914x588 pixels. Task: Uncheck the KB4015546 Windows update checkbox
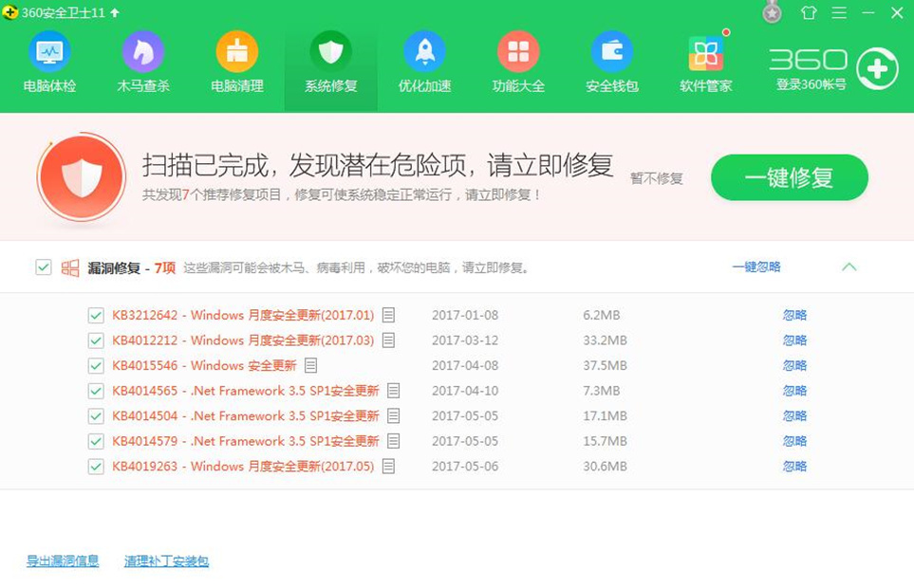(96, 366)
